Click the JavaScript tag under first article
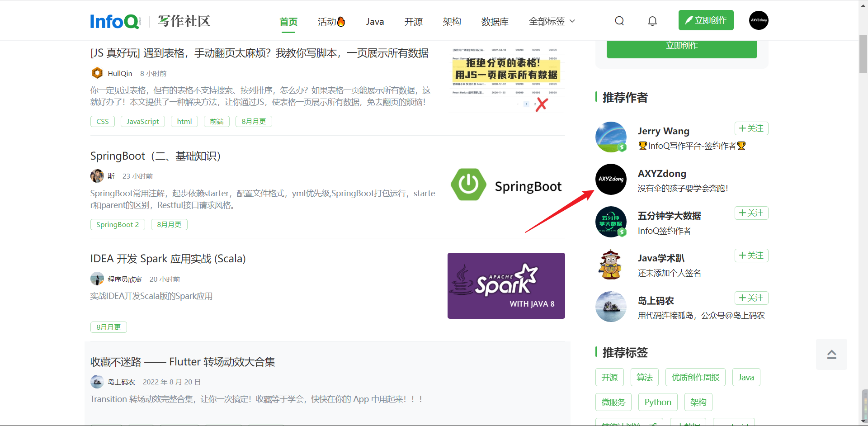The height and width of the screenshot is (426, 868). point(143,121)
